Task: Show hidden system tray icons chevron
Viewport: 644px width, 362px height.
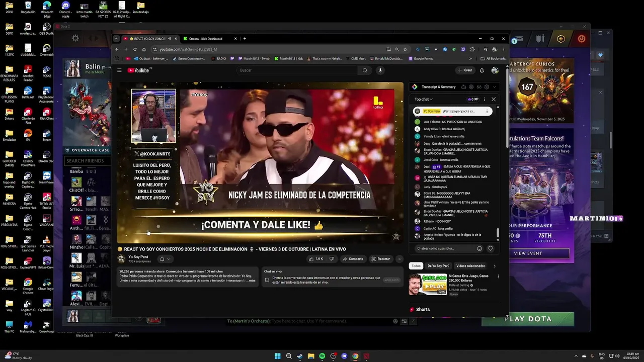Action: pyautogui.click(x=576, y=356)
